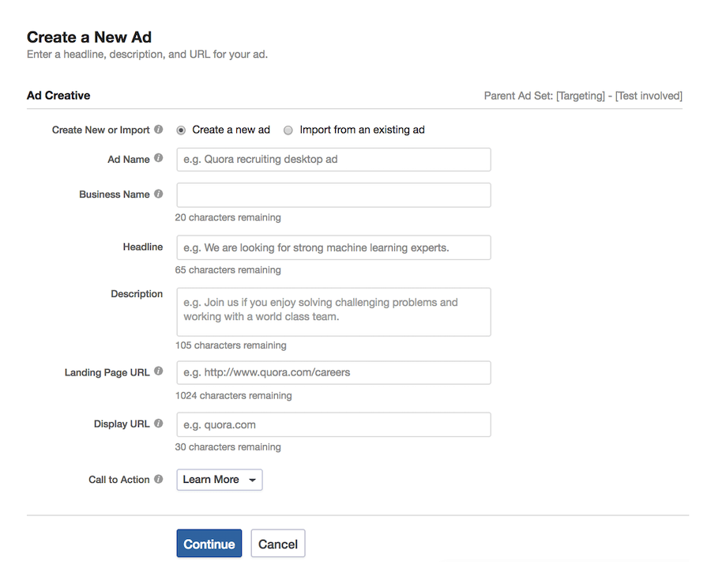Click the Cancel button

(x=278, y=544)
